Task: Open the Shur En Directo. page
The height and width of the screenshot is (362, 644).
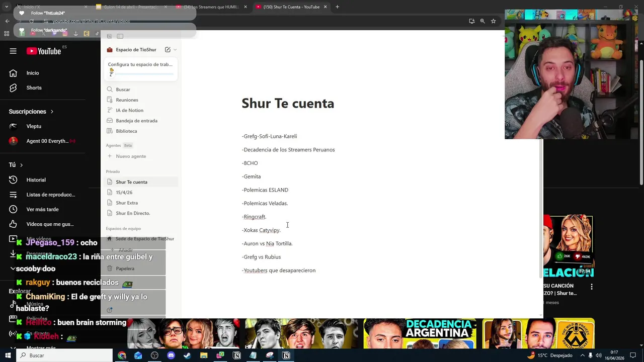Action: point(141,213)
